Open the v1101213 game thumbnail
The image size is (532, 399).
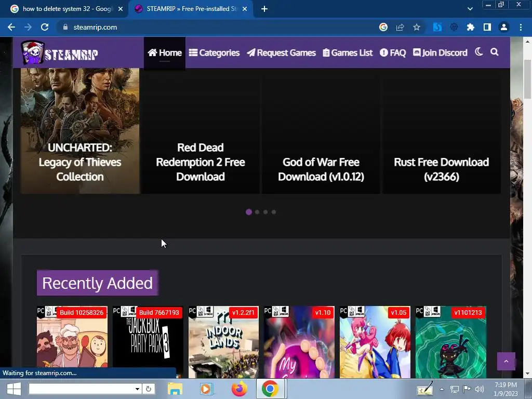pyautogui.click(x=451, y=342)
